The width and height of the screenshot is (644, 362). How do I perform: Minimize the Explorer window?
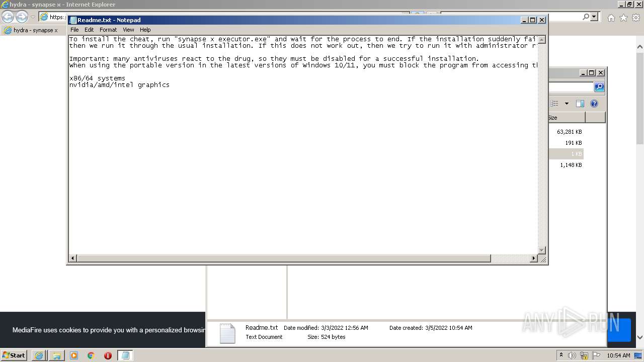pos(583,73)
